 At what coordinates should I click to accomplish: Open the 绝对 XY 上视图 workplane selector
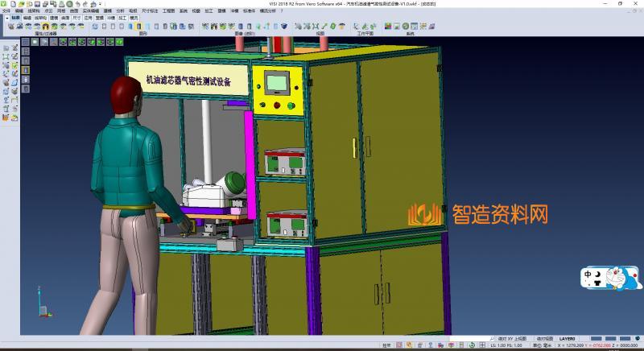tap(511, 339)
